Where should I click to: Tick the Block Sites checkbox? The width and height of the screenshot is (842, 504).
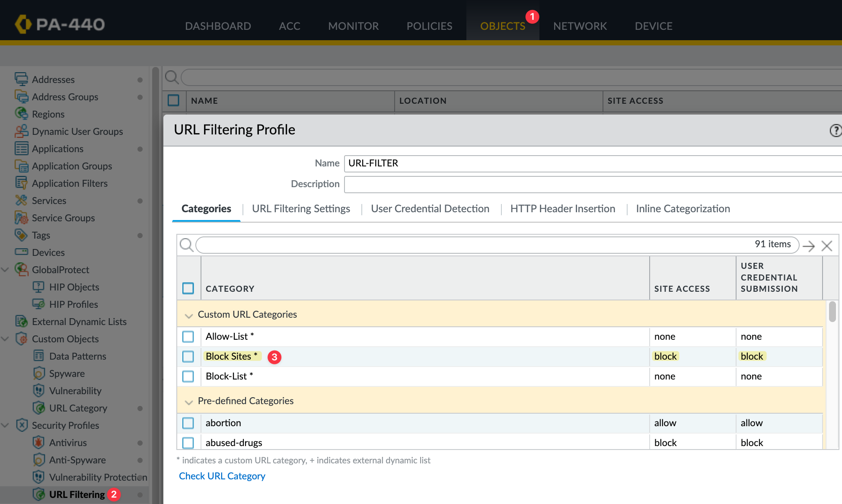[x=188, y=356]
